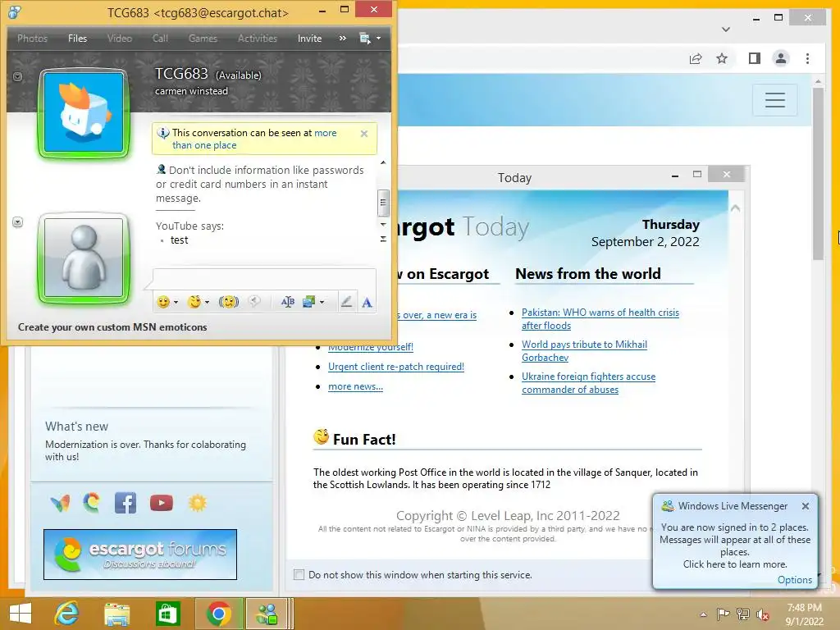Expand background picker dropdown arrow
This screenshot has width=840, height=630.
322,303
